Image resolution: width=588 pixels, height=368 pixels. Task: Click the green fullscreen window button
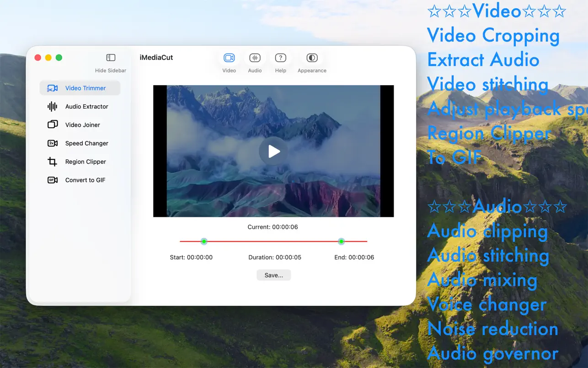[59, 58]
